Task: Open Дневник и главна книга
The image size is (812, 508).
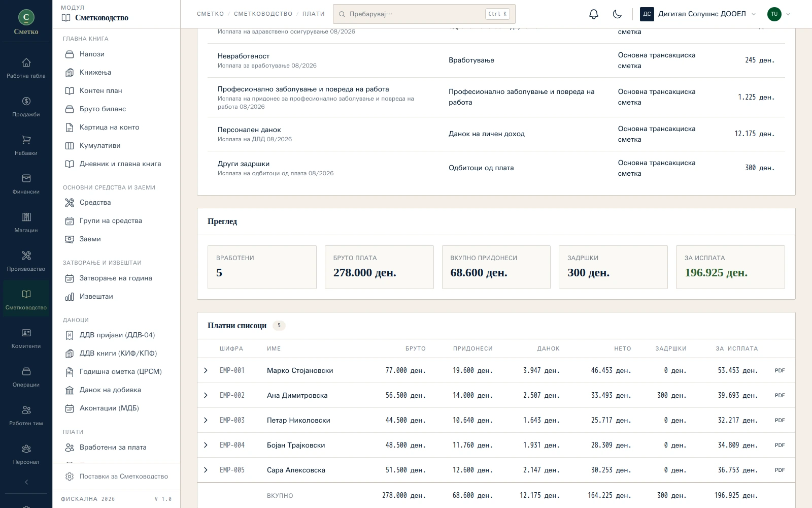Action: pyautogui.click(x=116, y=164)
